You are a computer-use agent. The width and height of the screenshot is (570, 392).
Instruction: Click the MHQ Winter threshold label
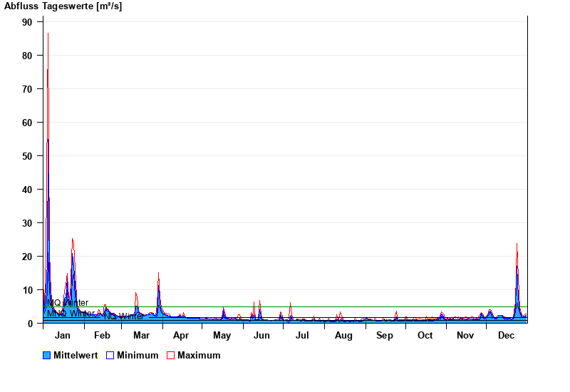(x=68, y=303)
